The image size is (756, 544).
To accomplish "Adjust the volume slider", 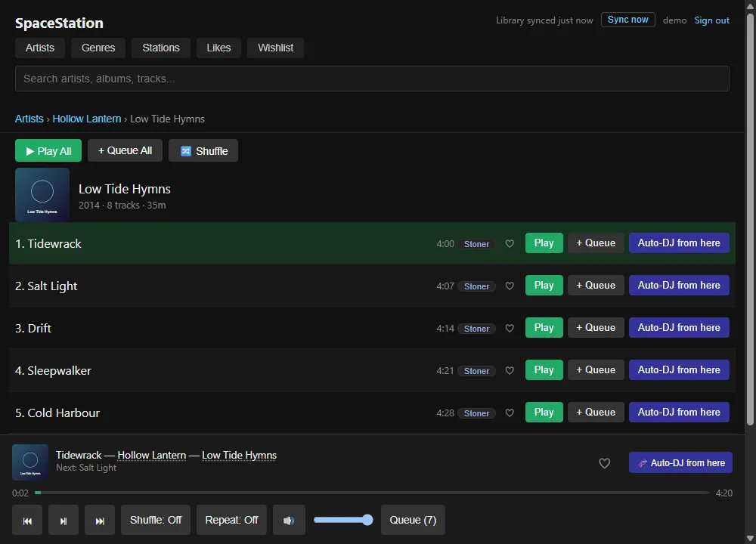I will point(342,520).
